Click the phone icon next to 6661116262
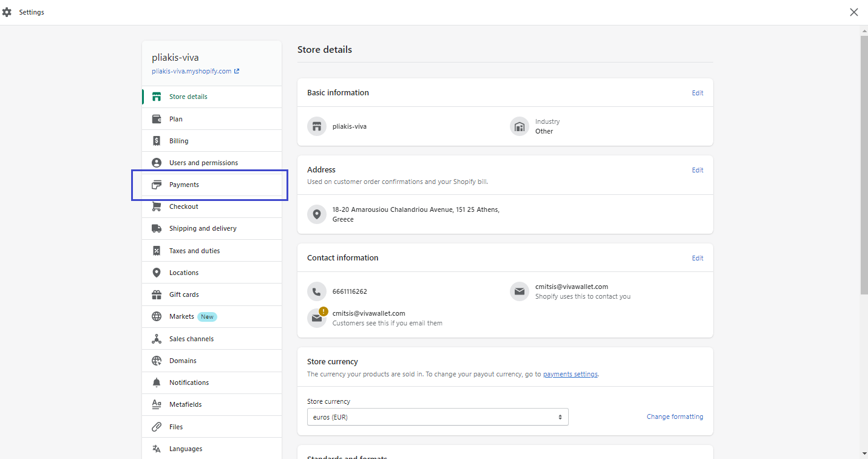Screen dimensions: 868x459 pyautogui.click(x=316, y=291)
